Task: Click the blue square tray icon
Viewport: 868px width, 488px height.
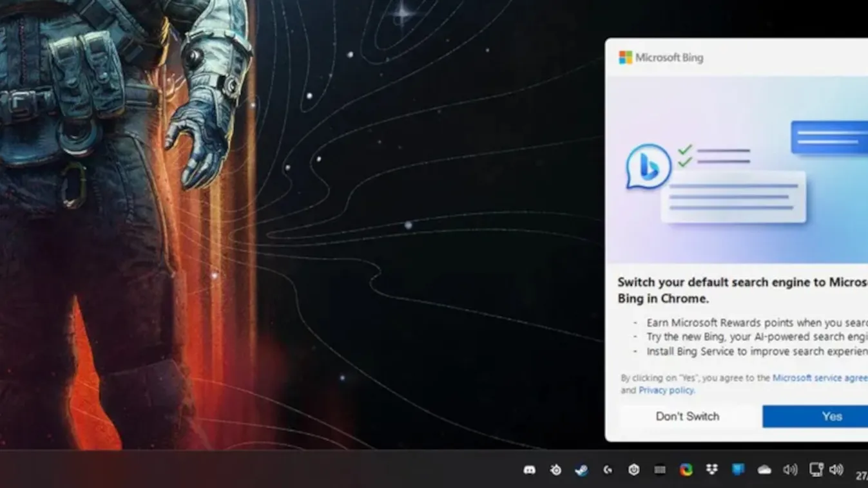Action: [738, 470]
